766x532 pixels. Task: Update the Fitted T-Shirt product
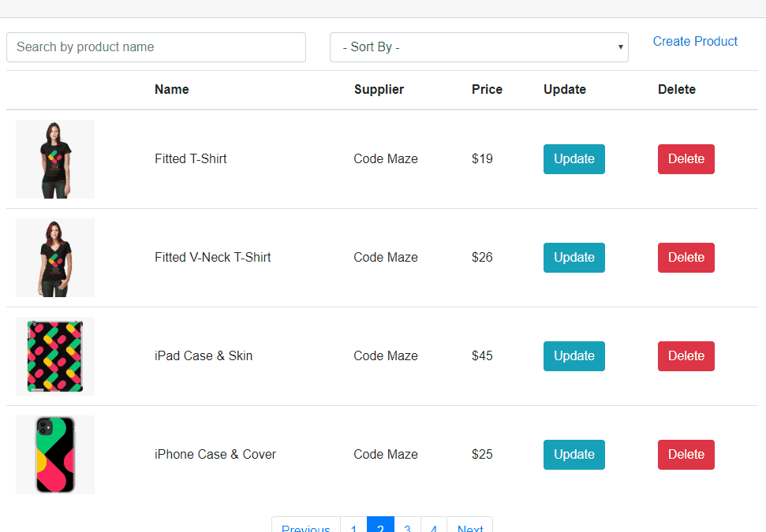click(574, 159)
